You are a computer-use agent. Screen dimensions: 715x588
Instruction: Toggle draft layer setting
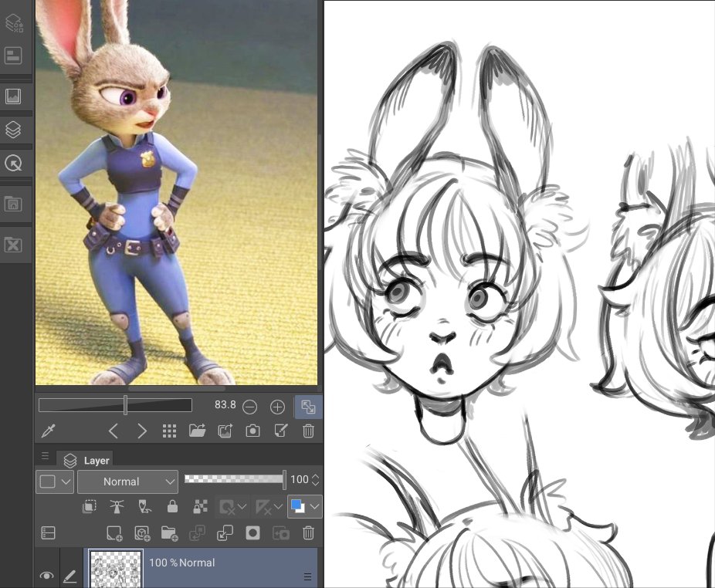(144, 506)
